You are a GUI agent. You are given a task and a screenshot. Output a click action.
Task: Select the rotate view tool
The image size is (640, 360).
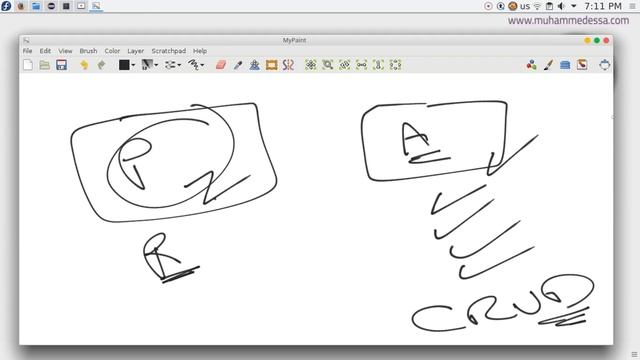coord(344,65)
